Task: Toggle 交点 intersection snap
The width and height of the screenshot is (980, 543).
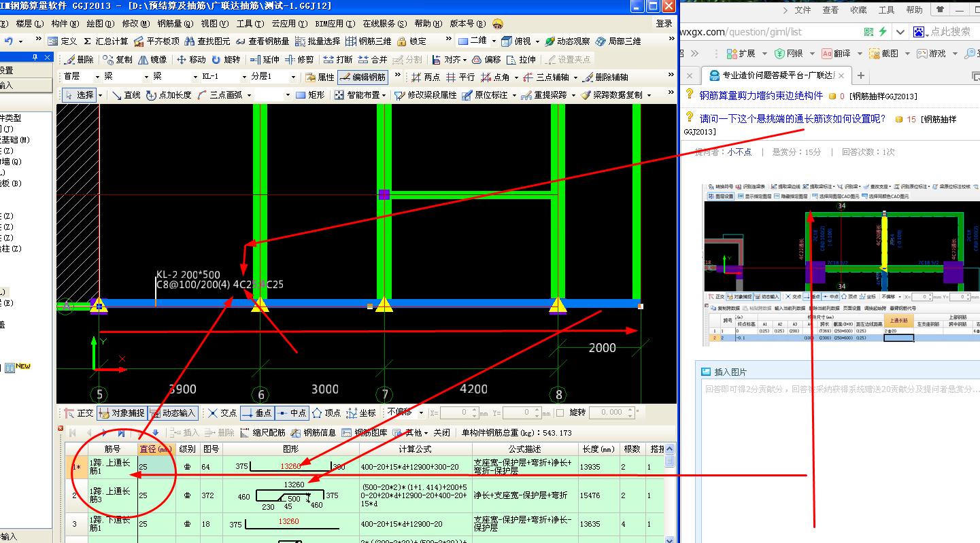Action: 222,413
